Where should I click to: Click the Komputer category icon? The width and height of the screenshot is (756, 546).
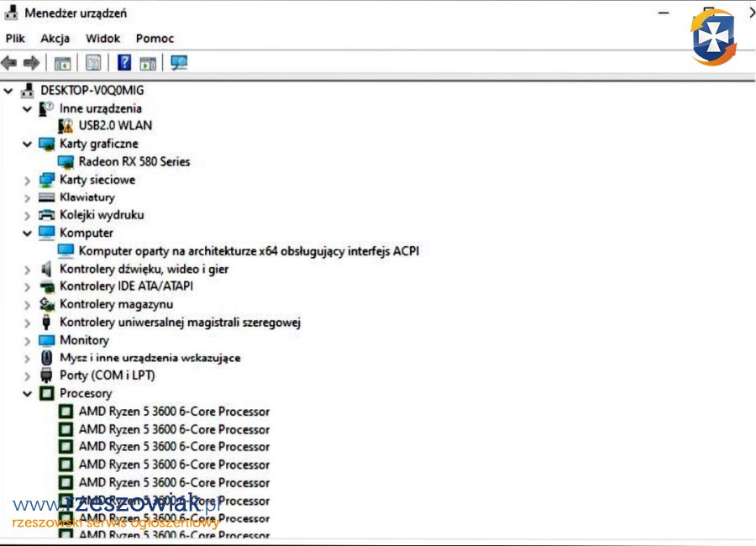click(x=47, y=233)
